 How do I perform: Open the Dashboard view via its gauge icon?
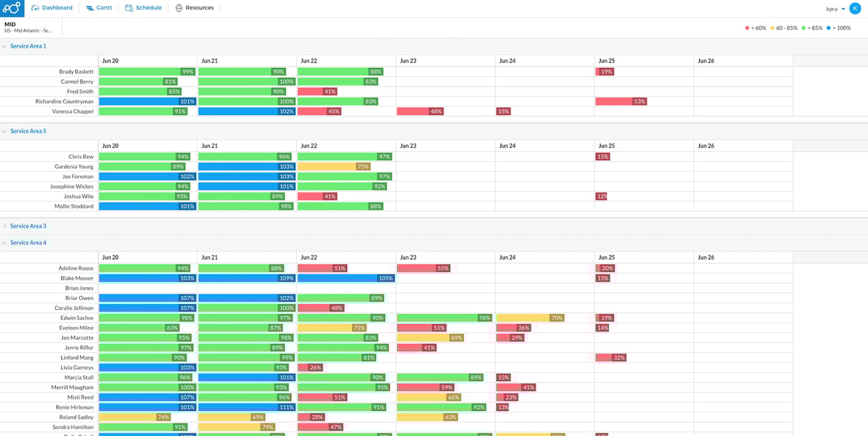pos(35,7)
